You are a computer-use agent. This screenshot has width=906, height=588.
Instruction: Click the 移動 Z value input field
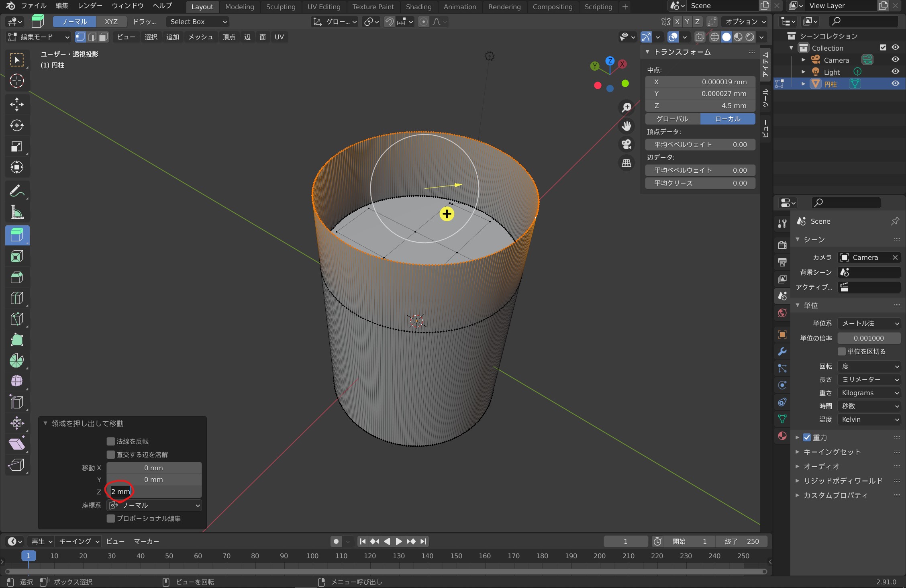coord(154,492)
